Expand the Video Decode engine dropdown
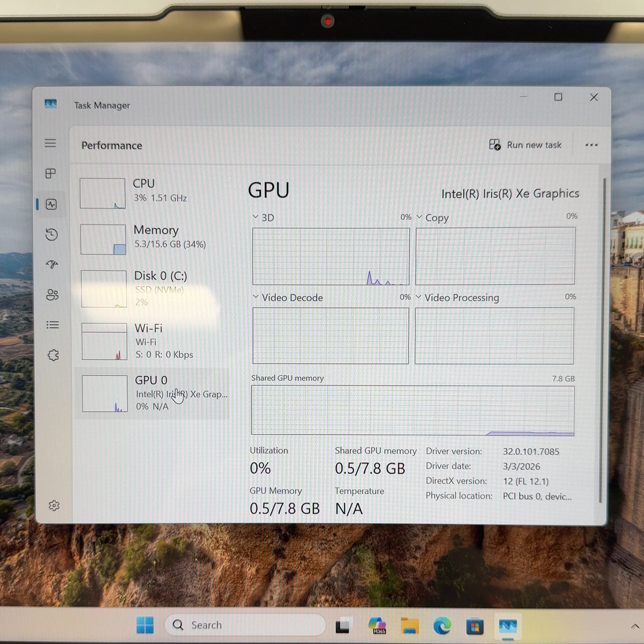Image resolution: width=644 pixels, height=644 pixels. click(x=256, y=297)
